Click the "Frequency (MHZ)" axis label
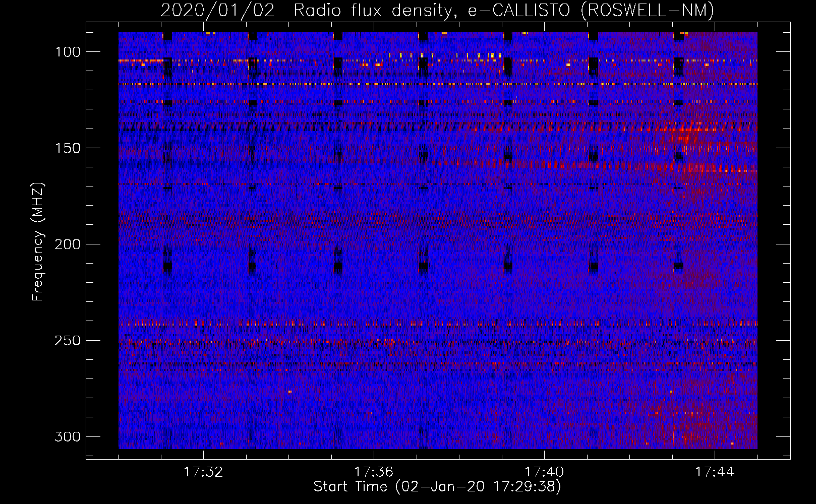The image size is (816, 504). (x=38, y=241)
